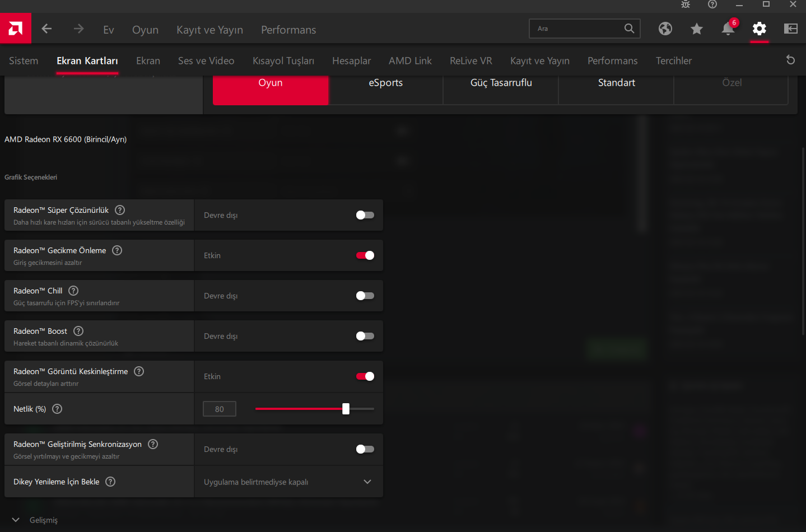
Task: Enable Radeon Chill toggle
Action: (365, 296)
